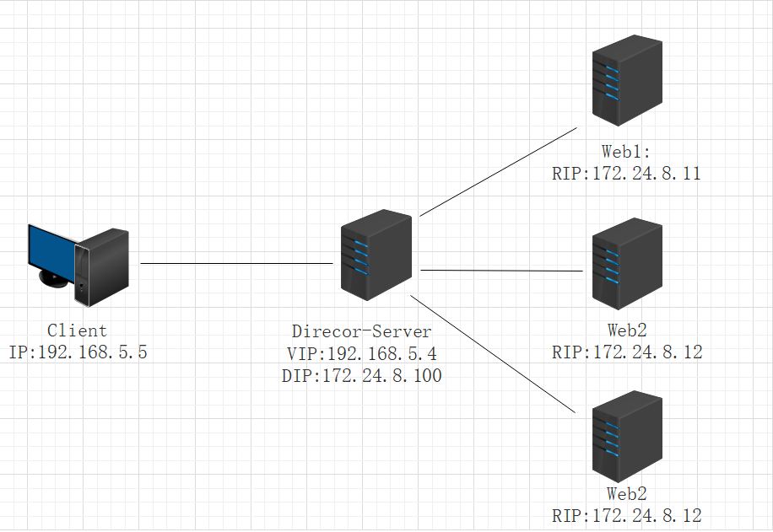Click the "DIP:172.24.8.100" text
The image size is (773, 532).
tap(362, 376)
